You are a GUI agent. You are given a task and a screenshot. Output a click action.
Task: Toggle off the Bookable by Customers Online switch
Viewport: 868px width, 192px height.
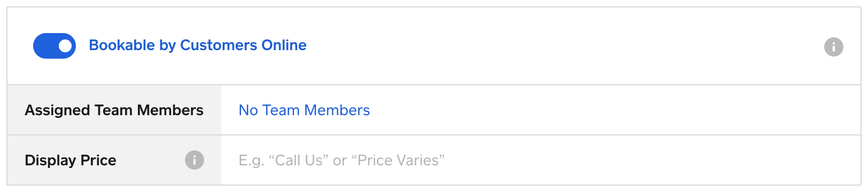pyautogui.click(x=55, y=46)
